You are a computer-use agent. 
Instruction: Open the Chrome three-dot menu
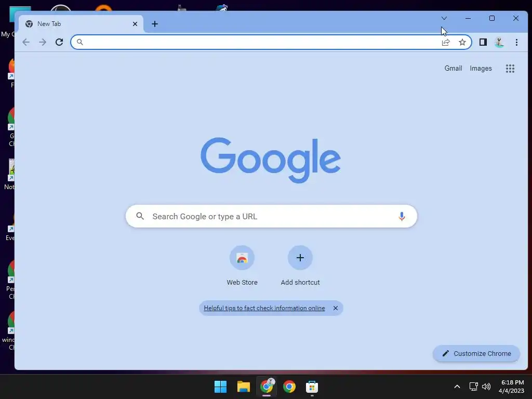click(516, 42)
